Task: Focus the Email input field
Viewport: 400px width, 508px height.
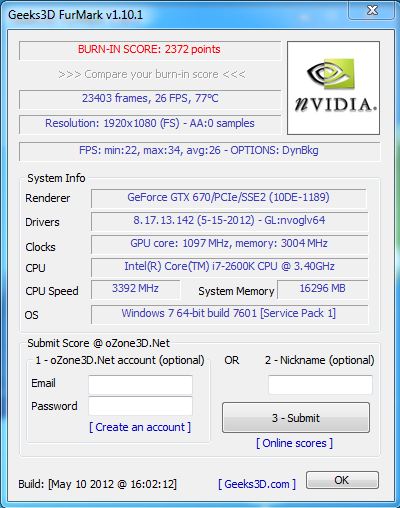Action: click(x=140, y=385)
